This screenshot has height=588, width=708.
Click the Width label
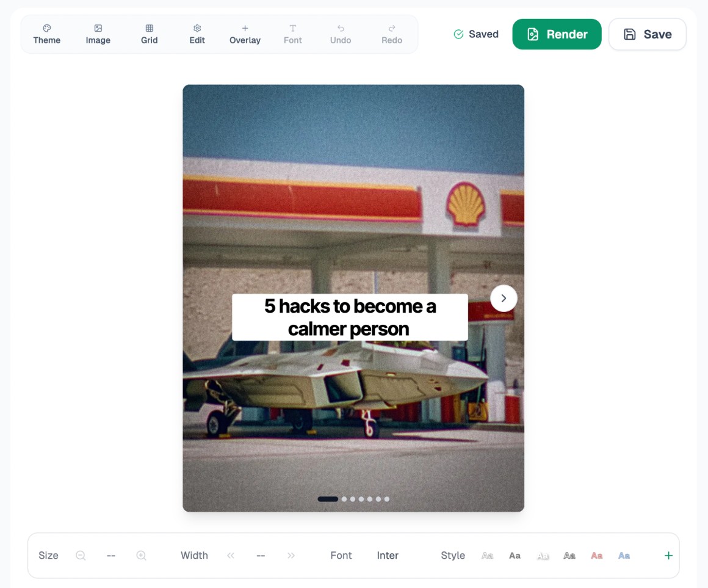[x=194, y=556]
